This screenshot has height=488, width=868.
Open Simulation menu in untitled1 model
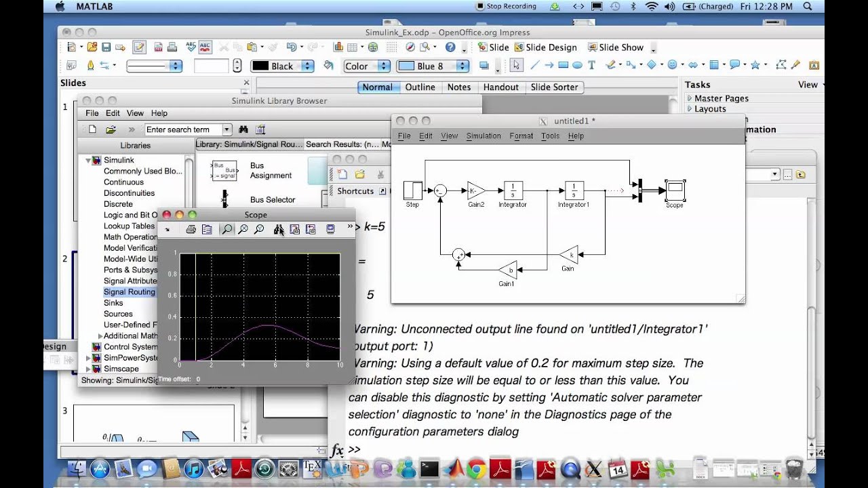(x=484, y=136)
